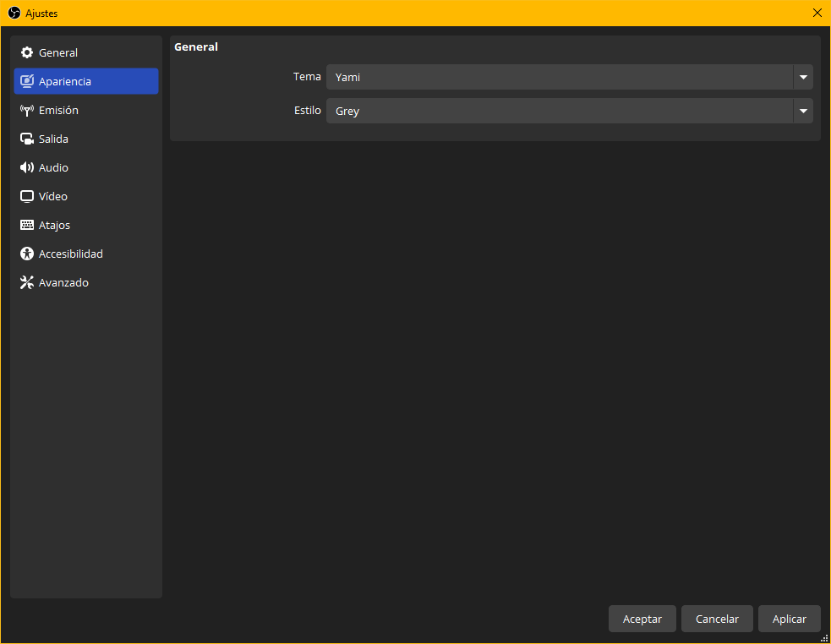Click the Emisión antenna icon
The image size is (831, 644).
click(x=26, y=110)
